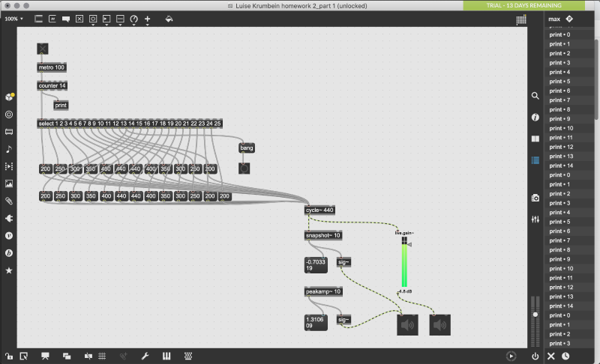The image size is (600, 364).
Task: Open the plus Add objects dropdown
Action: click(x=147, y=20)
